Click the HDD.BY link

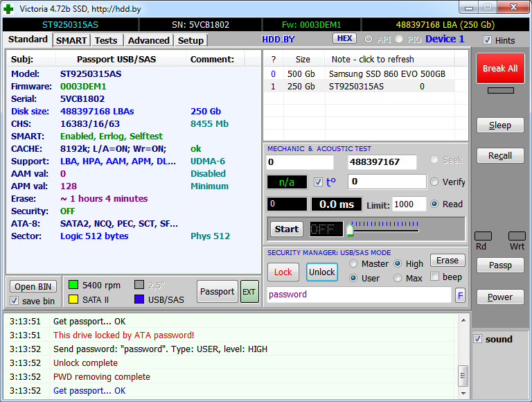278,40
